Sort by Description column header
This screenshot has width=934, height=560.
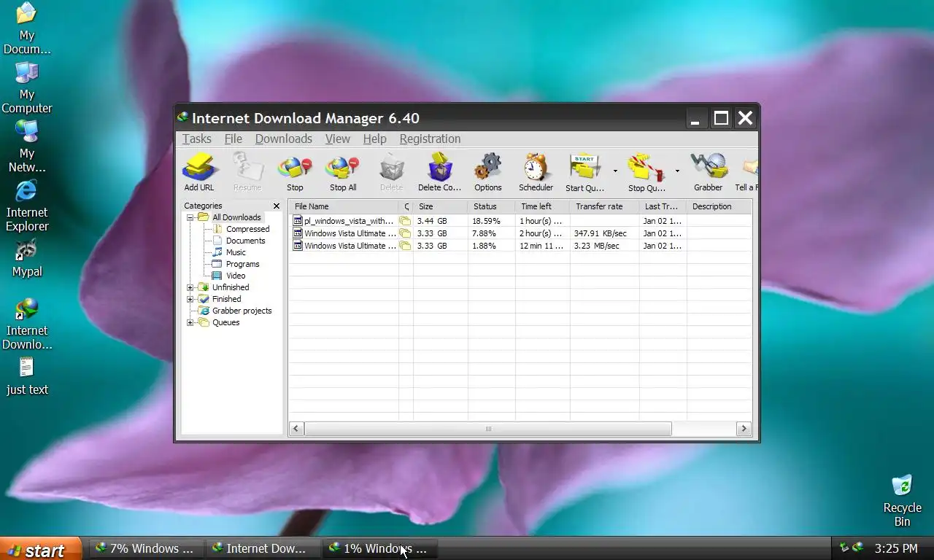[719, 206]
